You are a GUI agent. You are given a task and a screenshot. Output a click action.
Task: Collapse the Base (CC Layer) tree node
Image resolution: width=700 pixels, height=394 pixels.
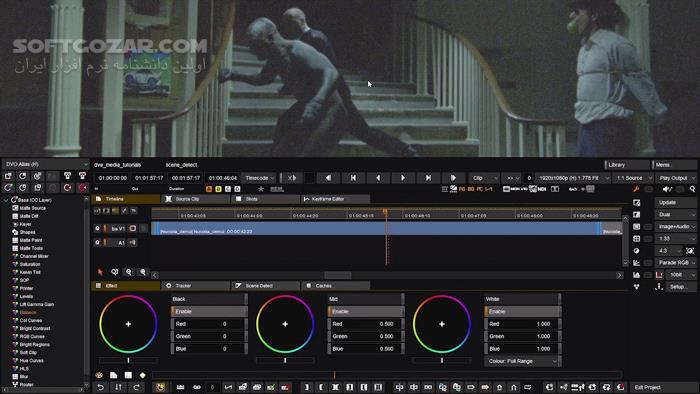(6, 200)
